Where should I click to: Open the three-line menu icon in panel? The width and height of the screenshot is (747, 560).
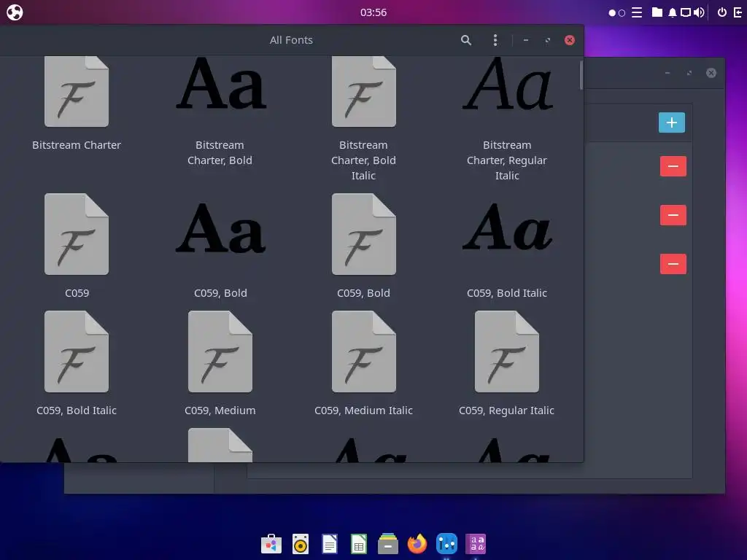637,12
